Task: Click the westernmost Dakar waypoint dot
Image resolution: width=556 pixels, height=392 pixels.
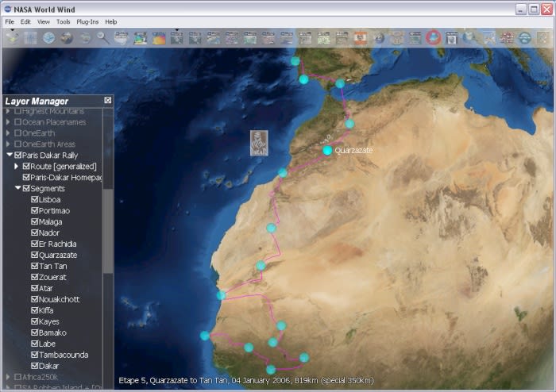Action: 205,336
